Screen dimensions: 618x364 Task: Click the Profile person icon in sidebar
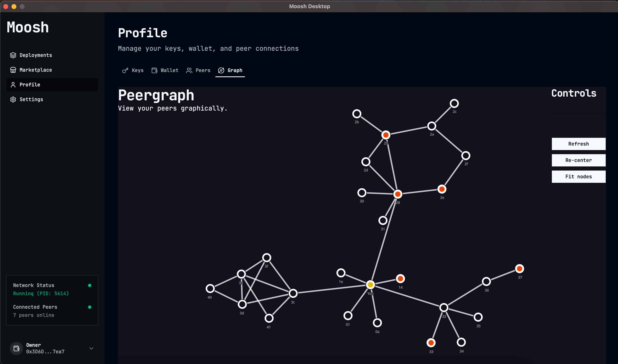(13, 85)
